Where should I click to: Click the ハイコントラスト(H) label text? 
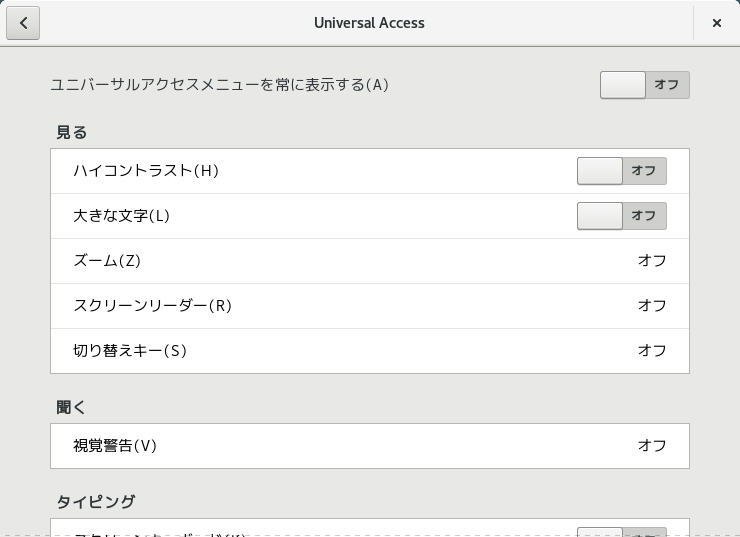tap(146, 170)
